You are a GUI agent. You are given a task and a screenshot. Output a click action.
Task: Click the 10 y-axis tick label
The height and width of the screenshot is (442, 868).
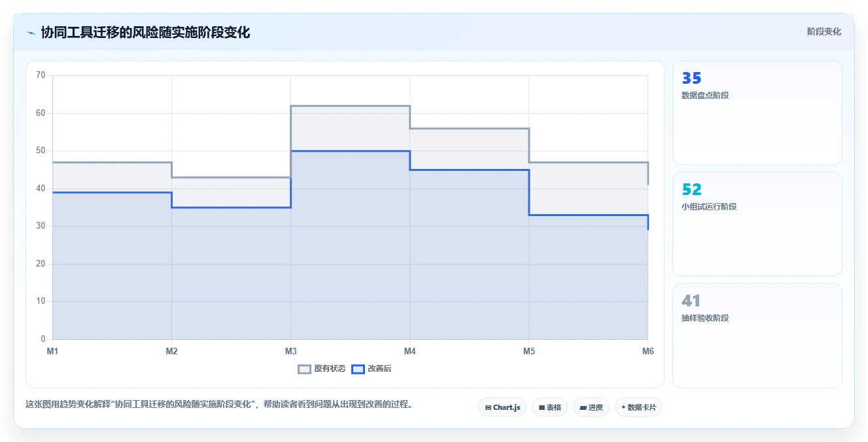click(x=41, y=301)
